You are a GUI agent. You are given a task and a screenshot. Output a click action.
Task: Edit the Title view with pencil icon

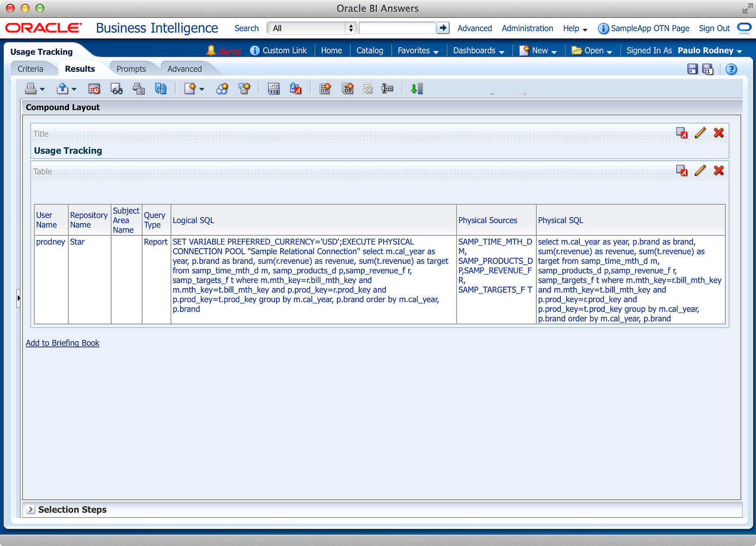(x=700, y=133)
